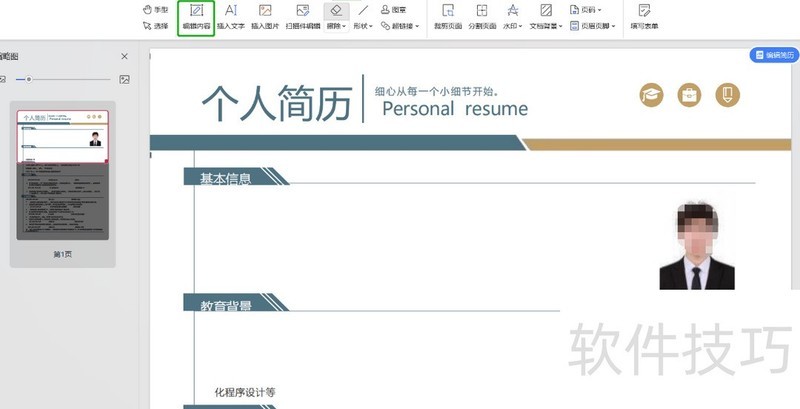Open the Hyperlink (超链接) dropdown
This screenshot has width=800, height=409.
point(400,25)
